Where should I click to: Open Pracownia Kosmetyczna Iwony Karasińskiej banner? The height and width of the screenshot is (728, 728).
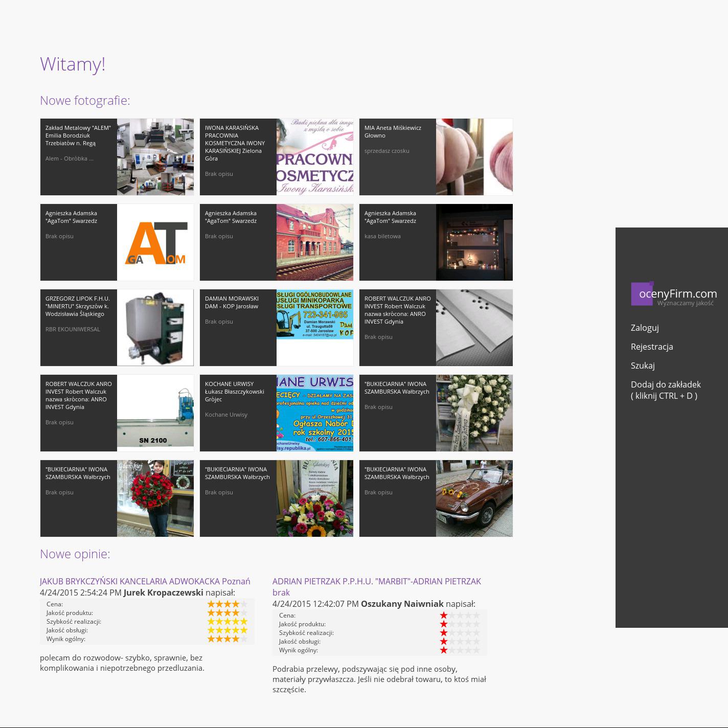click(315, 157)
